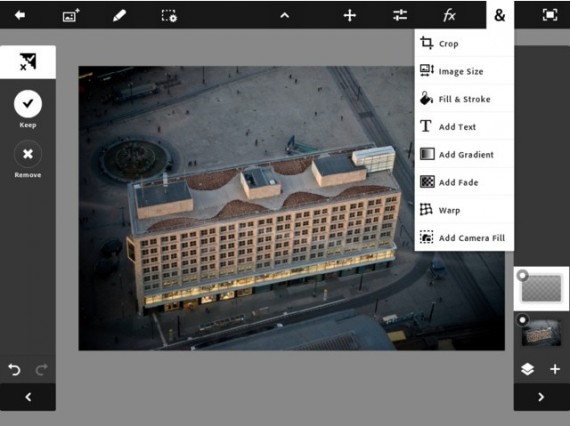Tap the back arrow icon
The width and height of the screenshot is (570, 426).
pyautogui.click(x=20, y=15)
